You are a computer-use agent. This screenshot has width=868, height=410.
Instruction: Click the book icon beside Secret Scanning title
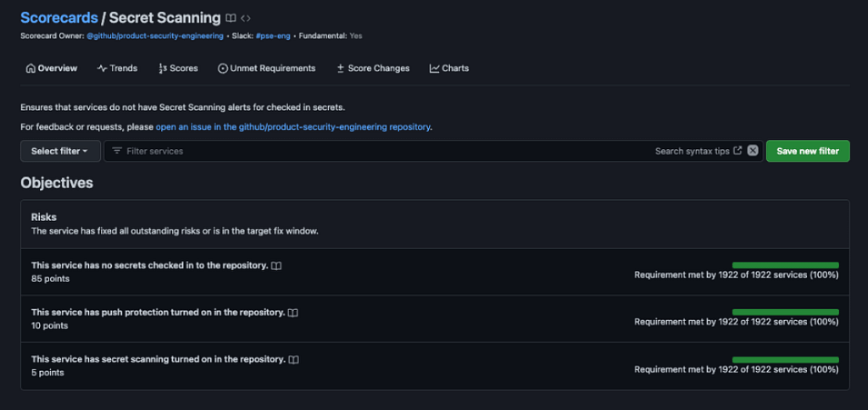click(x=231, y=18)
